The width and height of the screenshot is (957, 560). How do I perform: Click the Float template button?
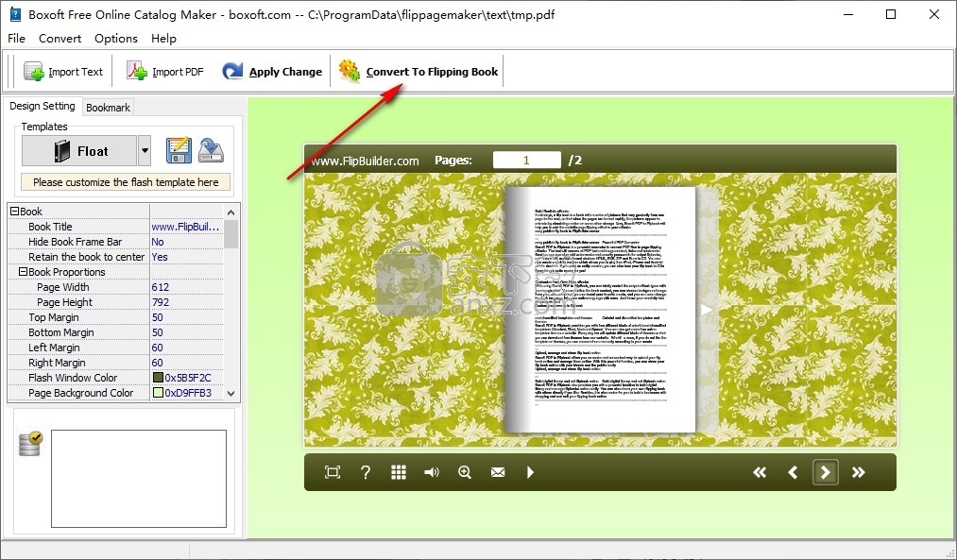pyautogui.click(x=79, y=151)
